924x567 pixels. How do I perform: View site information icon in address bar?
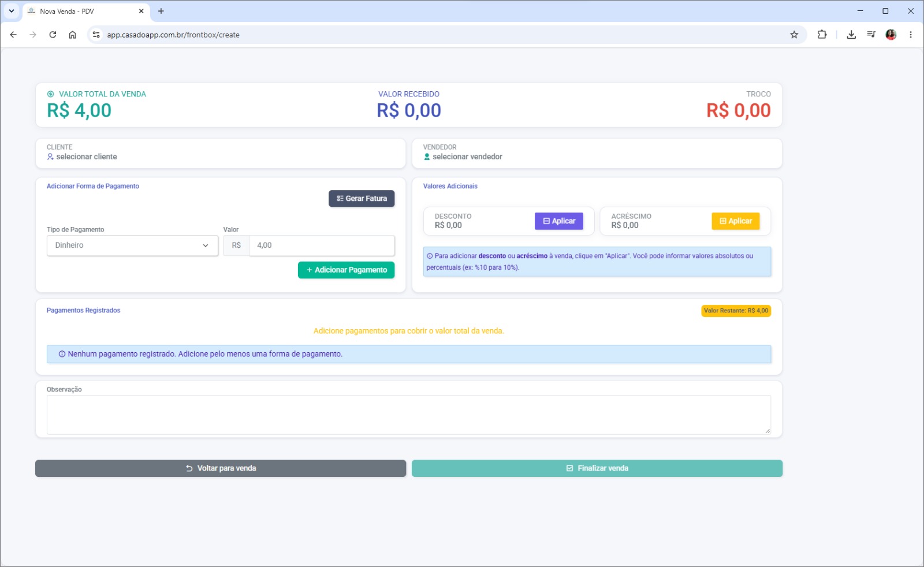click(96, 35)
